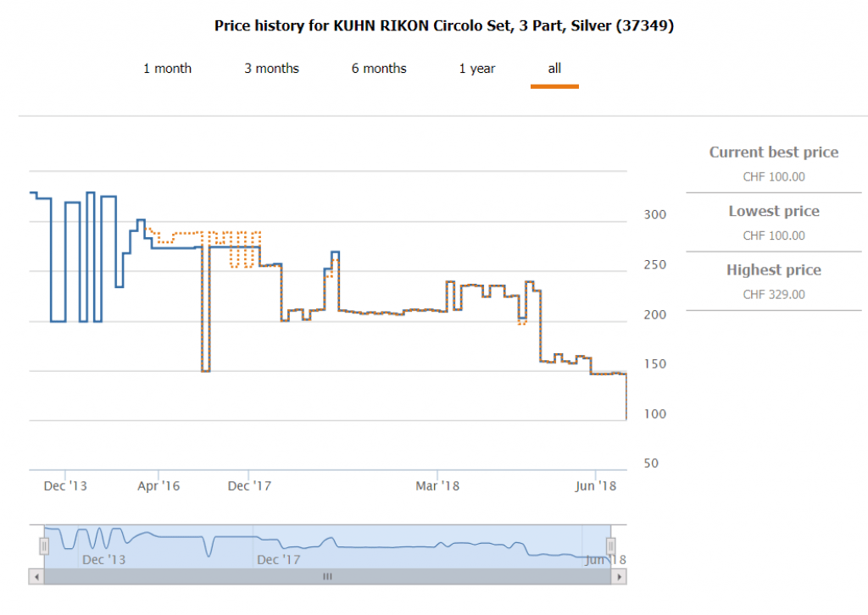Click the CHF 100.00 value under Current best price

click(x=773, y=177)
